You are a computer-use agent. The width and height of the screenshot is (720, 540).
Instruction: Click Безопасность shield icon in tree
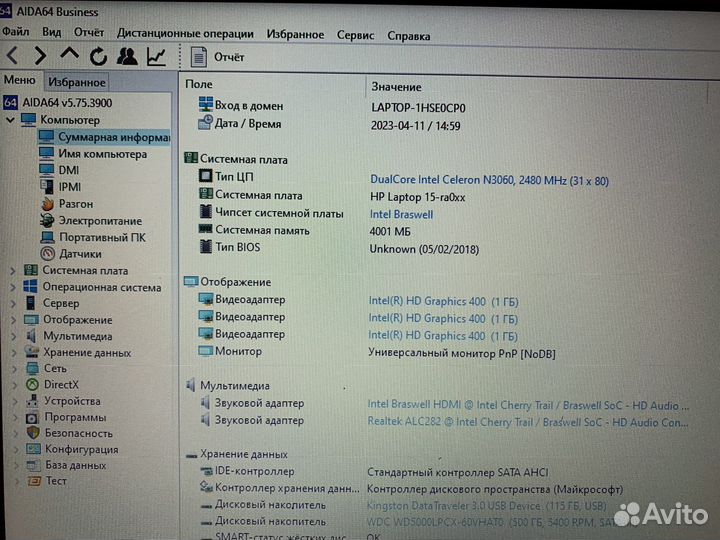(33, 433)
